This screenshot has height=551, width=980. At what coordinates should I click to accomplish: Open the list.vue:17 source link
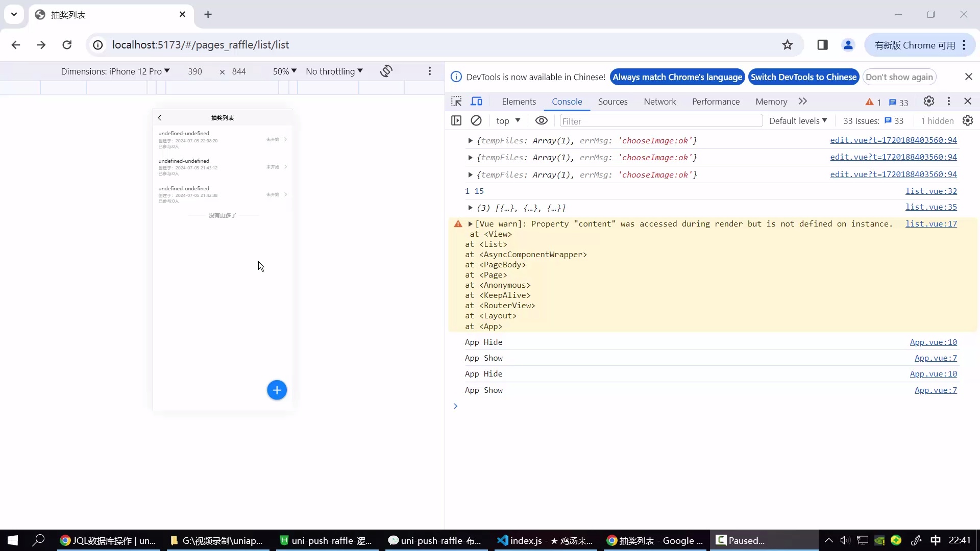(930, 224)
